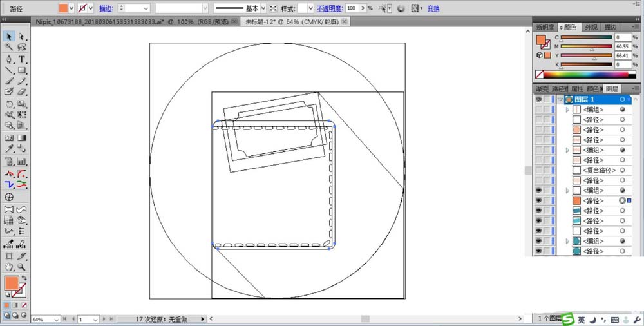Collapse 图层 1 disclosure triangle

tap(560, 99)
